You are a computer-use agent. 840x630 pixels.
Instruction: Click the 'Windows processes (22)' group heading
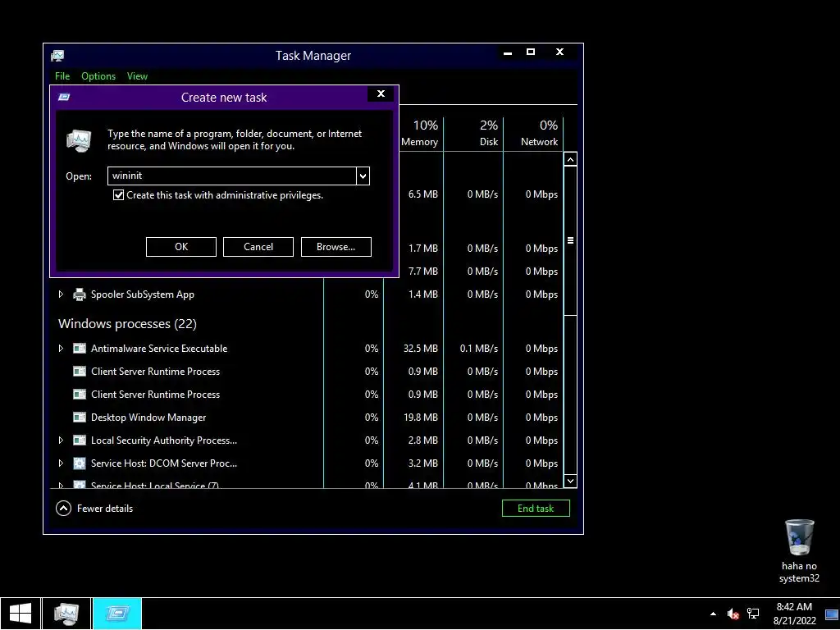point(127,324)
